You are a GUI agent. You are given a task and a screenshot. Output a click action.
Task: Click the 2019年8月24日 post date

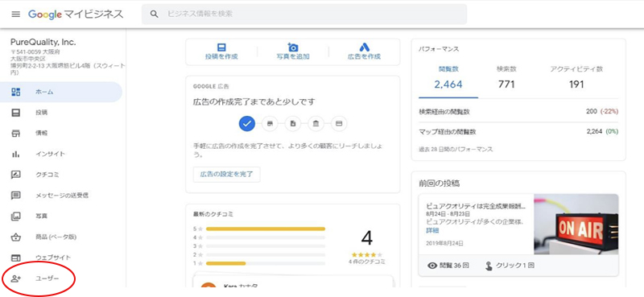pos(444,243)
